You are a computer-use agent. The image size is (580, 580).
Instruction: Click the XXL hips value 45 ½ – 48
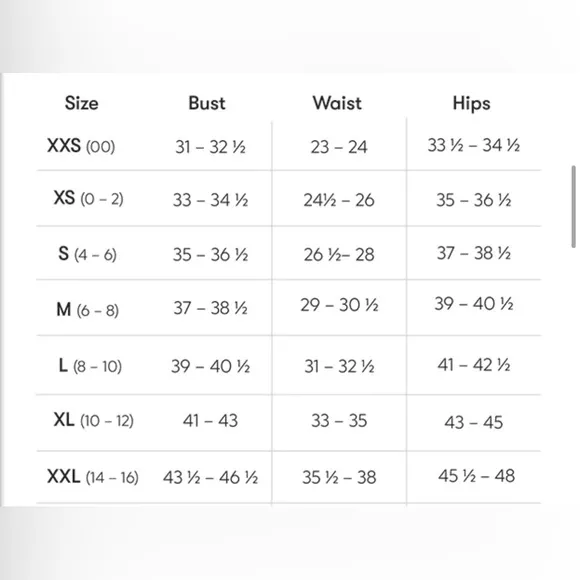pos(476,476)
